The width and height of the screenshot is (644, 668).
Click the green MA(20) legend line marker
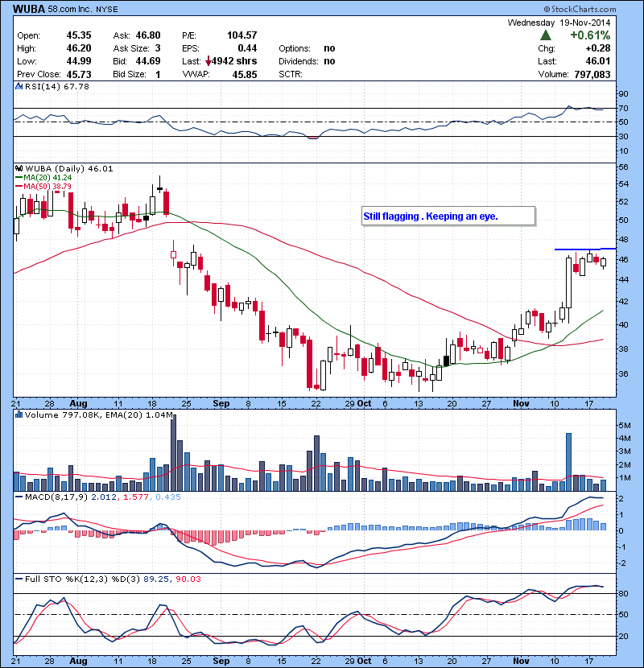19,178
